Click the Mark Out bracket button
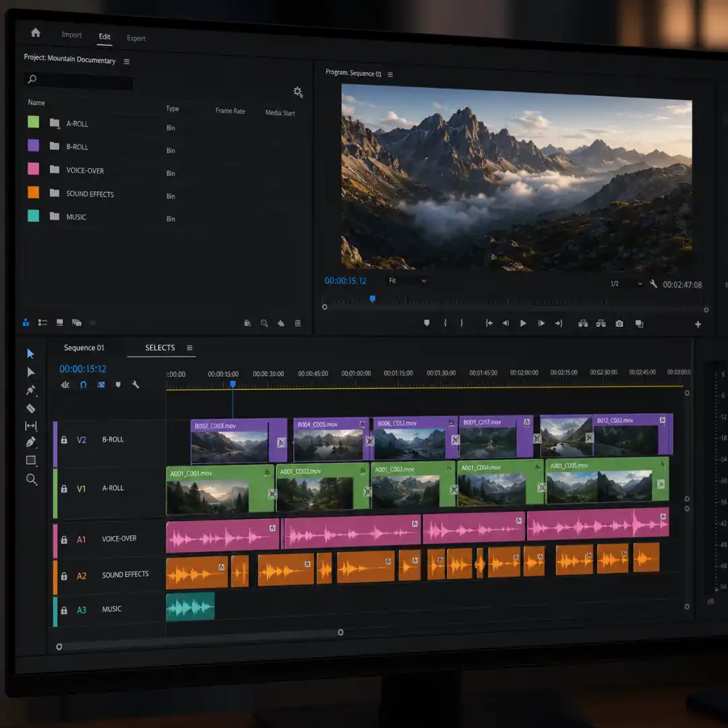Viewport: 728px width, 728px height. [x=462, y=323]
